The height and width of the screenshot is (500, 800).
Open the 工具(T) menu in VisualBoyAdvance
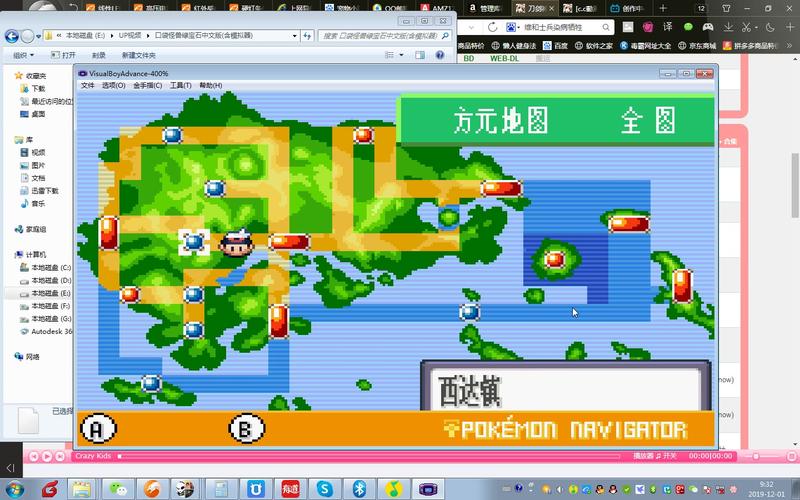pos(181,85)
